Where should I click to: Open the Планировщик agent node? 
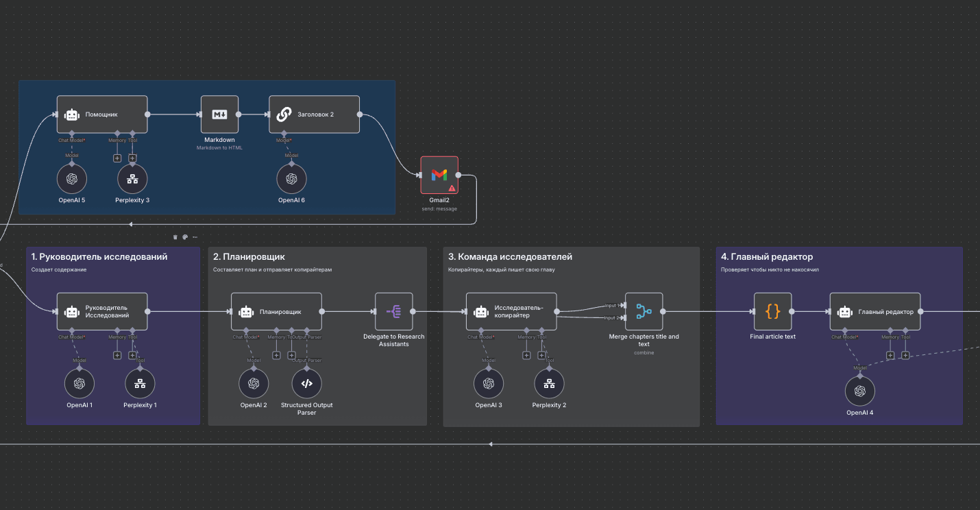point(276,311)
